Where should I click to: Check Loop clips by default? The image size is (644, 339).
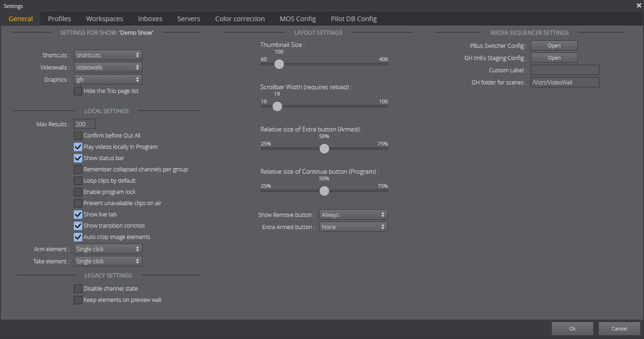pyautogui.click(x=78, y=181)
